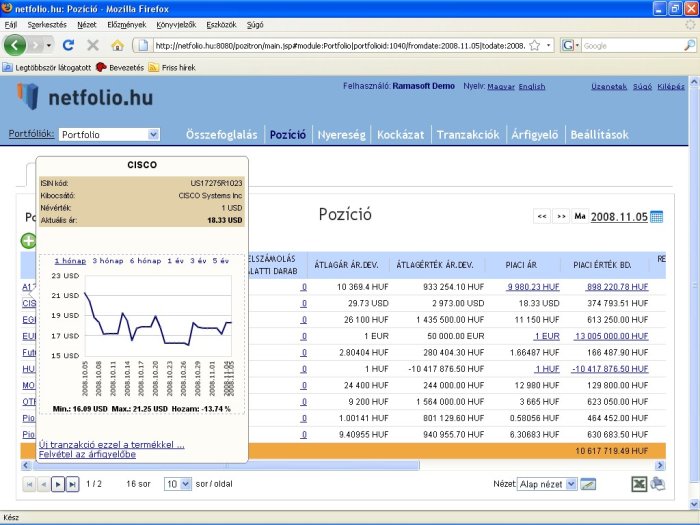Go to next table page
700x525 pixels.
[58, 484]
